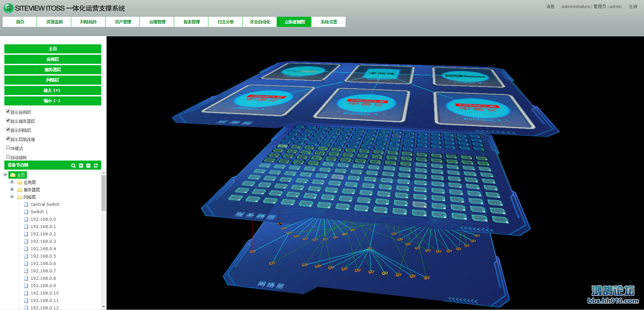Open the 日志分析 menu tab
Screen dimensions: 644x310
pos(226,22)
